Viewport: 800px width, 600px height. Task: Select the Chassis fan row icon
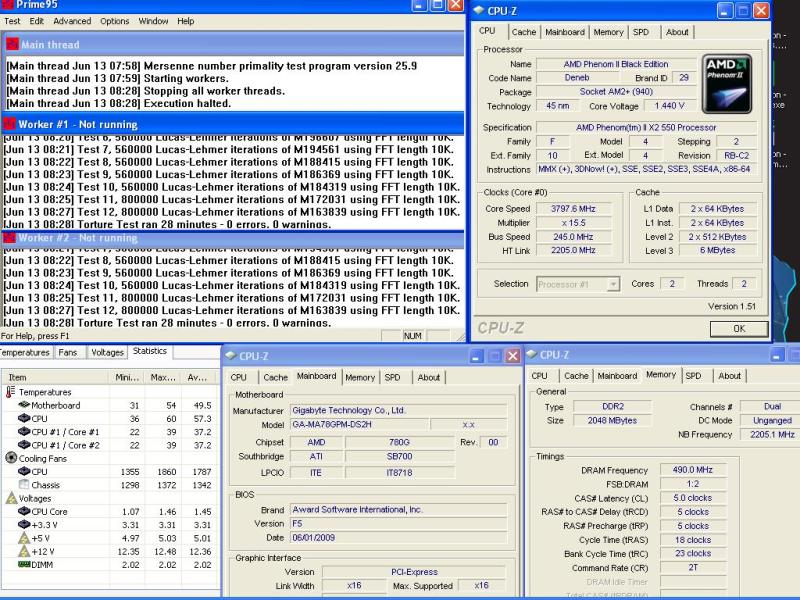(24, 484)
